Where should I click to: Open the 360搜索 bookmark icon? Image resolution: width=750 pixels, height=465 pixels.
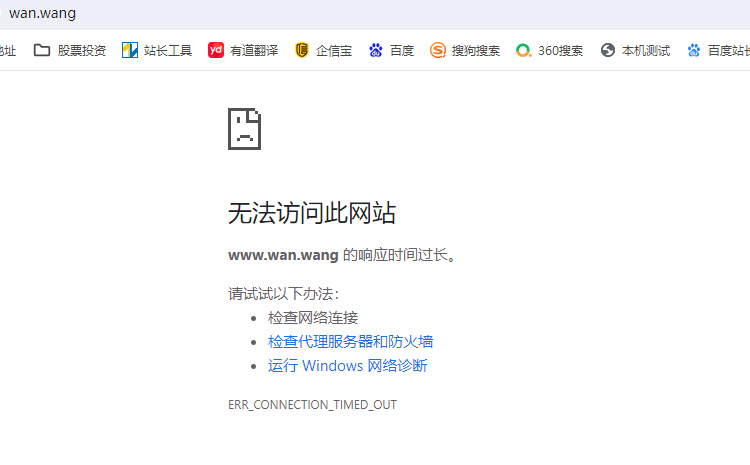click(523, 50)
